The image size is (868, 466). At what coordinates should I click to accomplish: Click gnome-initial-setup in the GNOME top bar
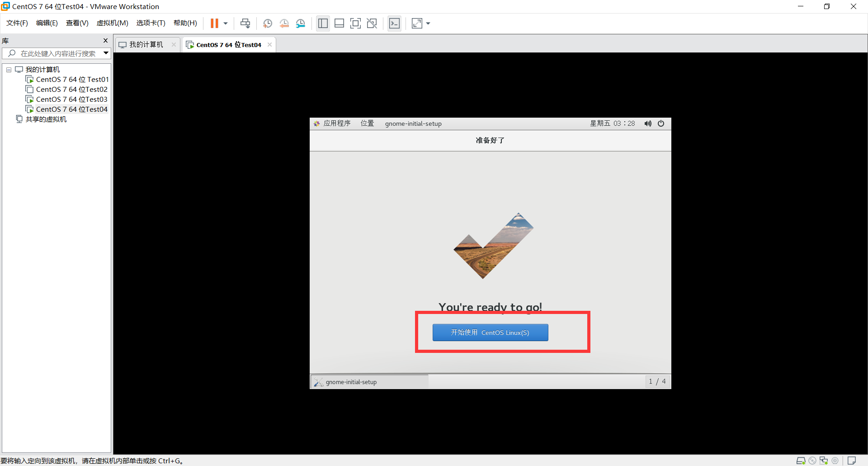coord(413,124)
